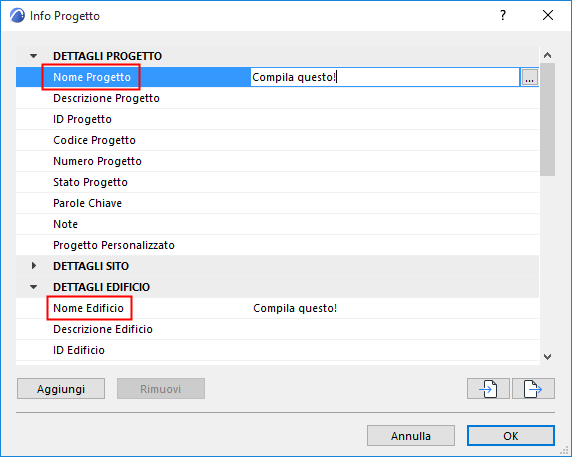Select the Nome Edificio row

(277, 308)
